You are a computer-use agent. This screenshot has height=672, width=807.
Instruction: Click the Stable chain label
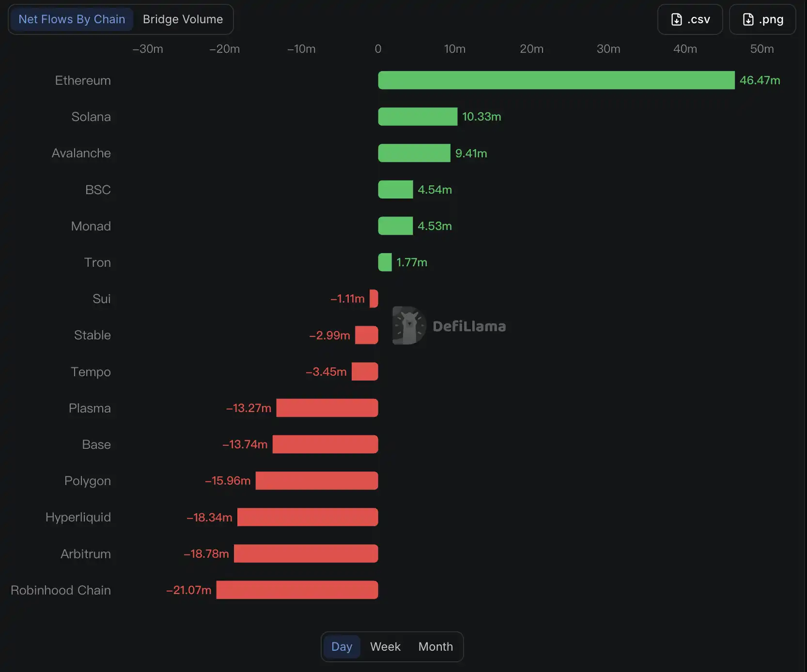[x=93, y=335]
